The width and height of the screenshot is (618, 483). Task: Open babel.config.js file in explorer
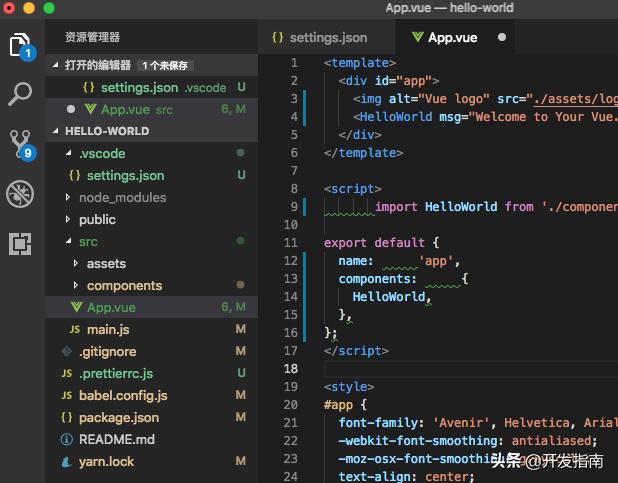pyautogui.click(x=152, y=395)
